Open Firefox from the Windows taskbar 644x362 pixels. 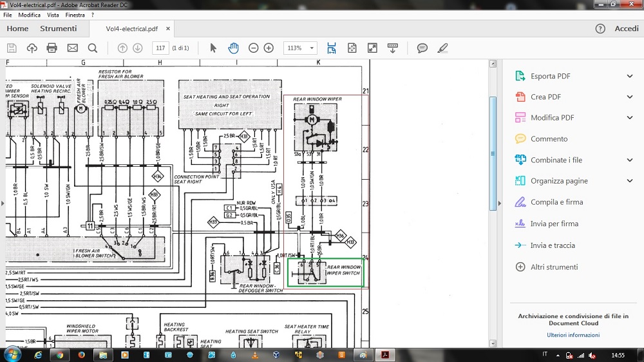[81, 355]
